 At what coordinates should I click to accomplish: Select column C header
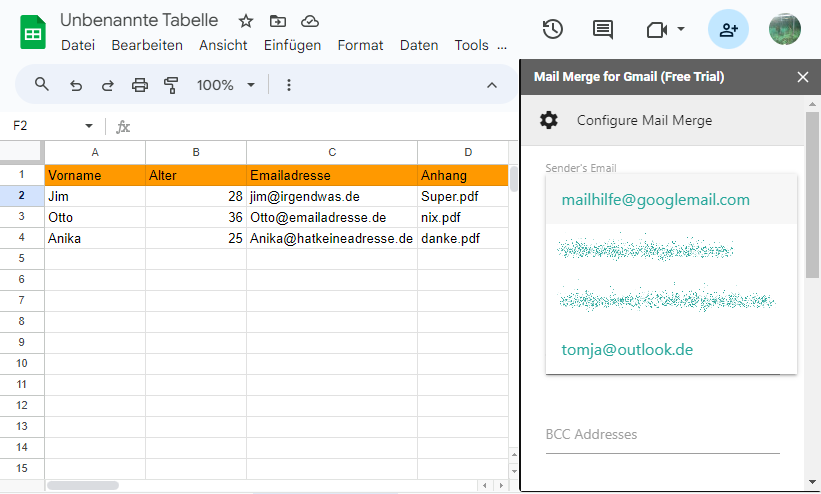pyautogui.click(x=332, y=152)
